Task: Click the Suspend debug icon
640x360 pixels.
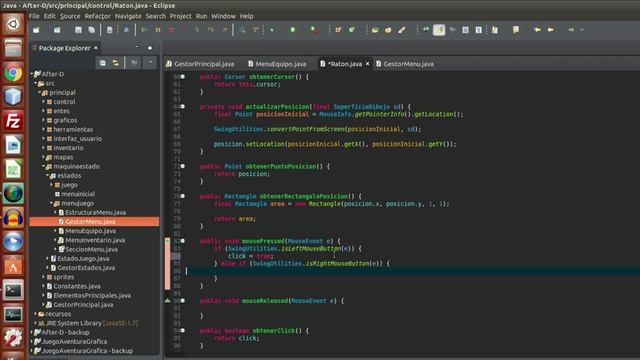Action: click(x=158, y=30)
